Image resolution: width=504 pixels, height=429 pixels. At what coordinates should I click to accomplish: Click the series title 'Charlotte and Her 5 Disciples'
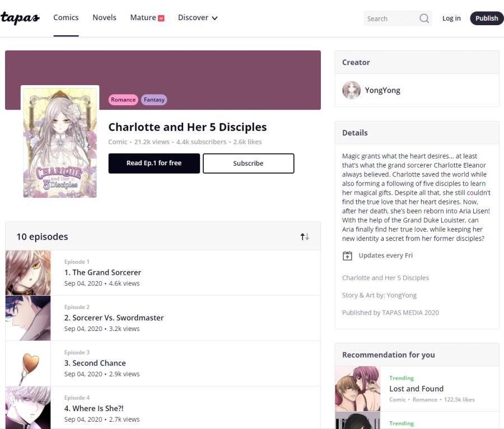(x=188, y=127)
